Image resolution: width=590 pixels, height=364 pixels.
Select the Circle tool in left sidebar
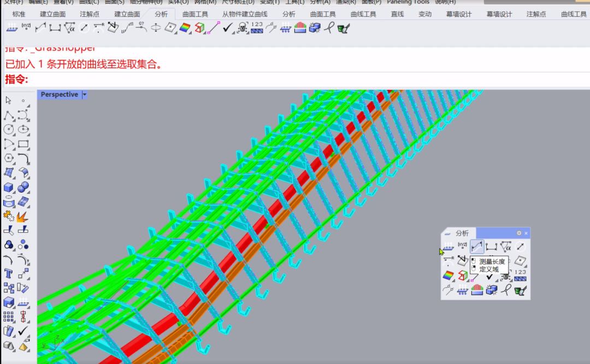9,130
